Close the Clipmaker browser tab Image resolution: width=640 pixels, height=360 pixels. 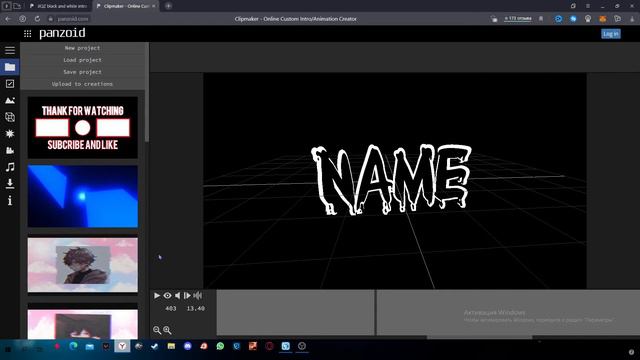(154, 6)
